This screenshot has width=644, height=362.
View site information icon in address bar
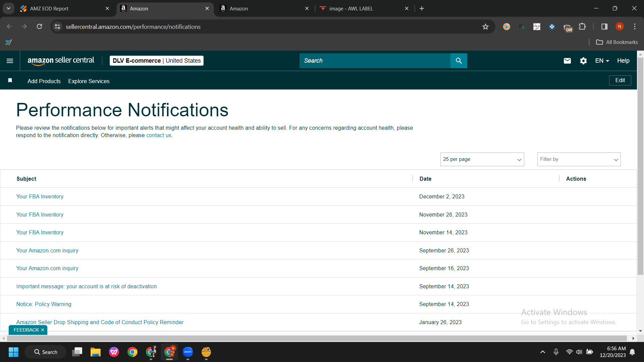pyautogui.click(x=58, y=26)
